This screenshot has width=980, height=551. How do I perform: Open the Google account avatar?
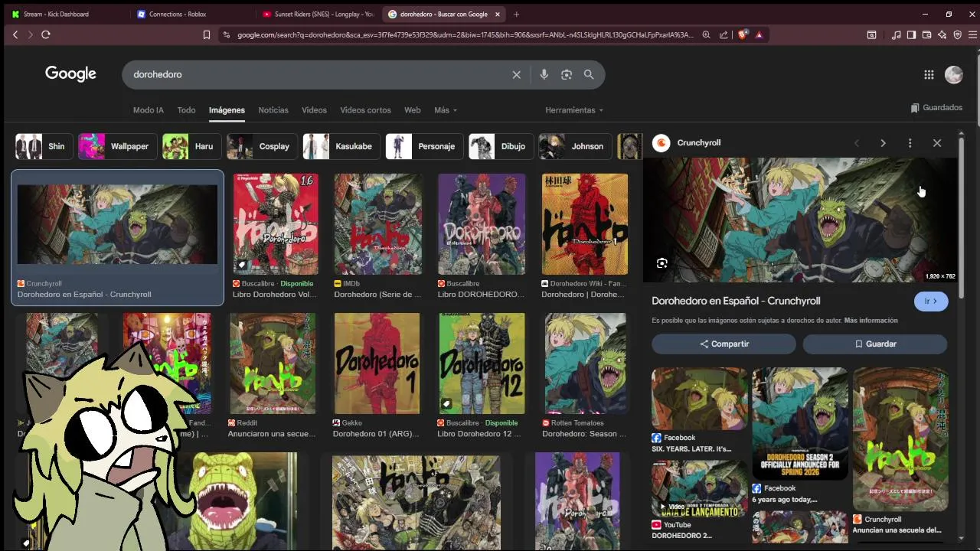pos(953,74)
